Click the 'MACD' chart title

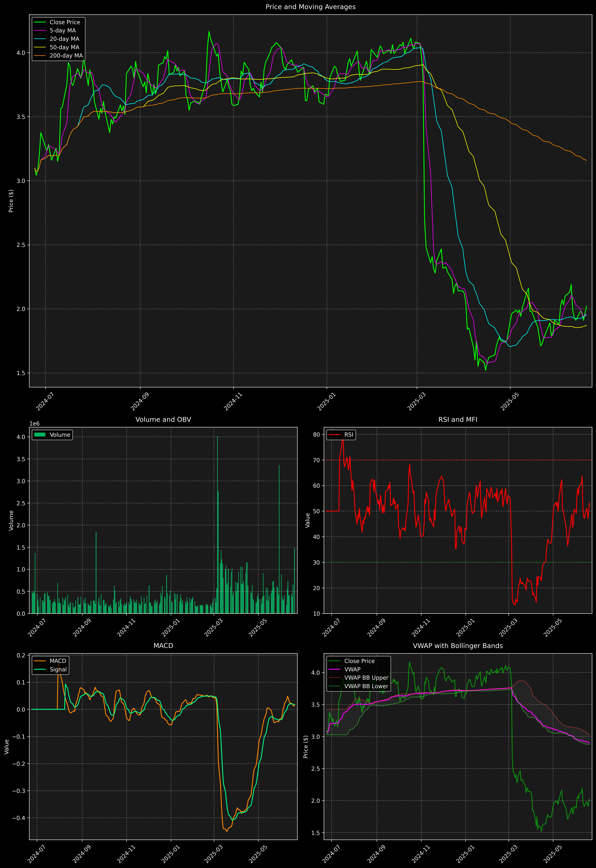click(163, 646)
